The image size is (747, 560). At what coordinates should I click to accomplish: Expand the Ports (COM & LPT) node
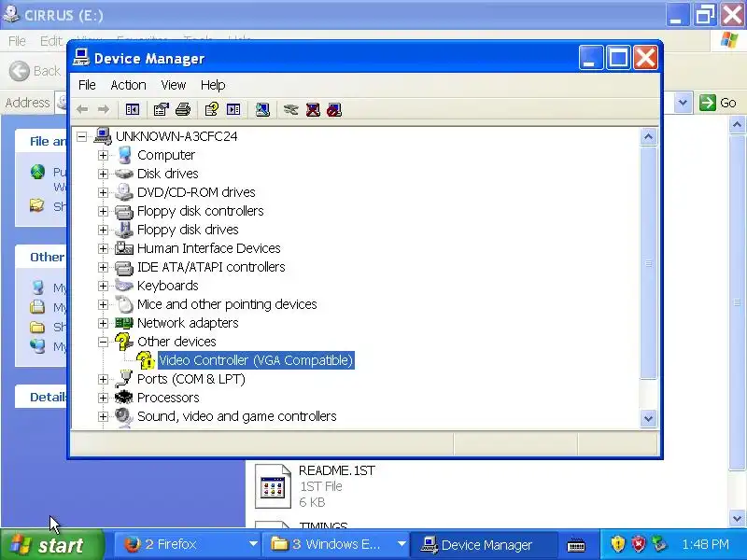point(103,379)
